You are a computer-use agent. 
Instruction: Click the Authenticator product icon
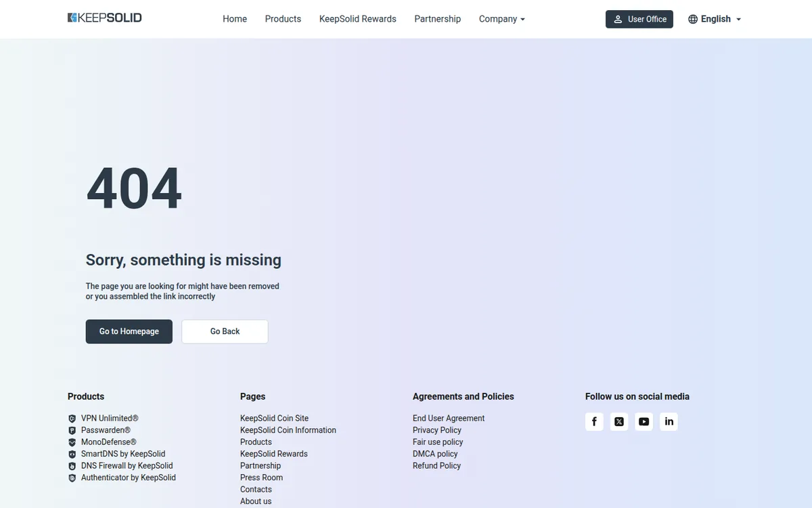(x=72, y=478)
